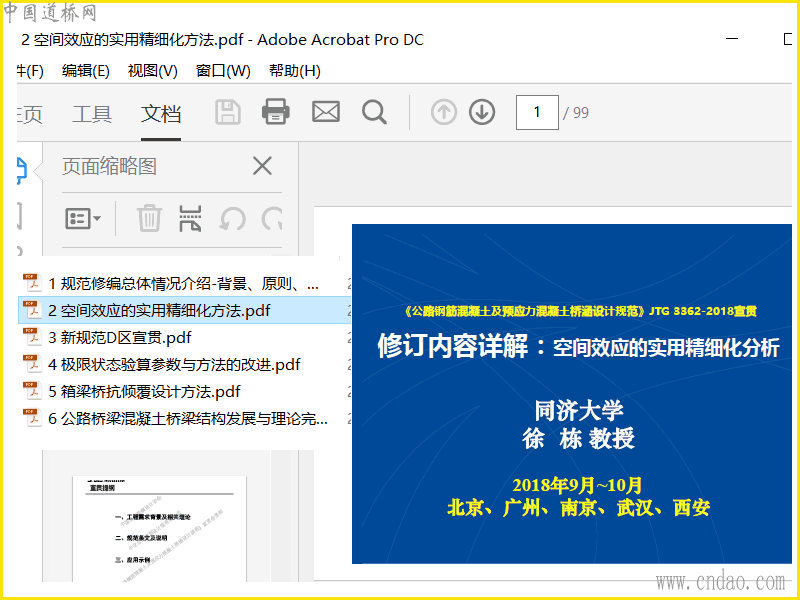Image resolution: width=800 pixels, height=600 pixels.
Task: Open the 编辑(E) menu
Action: pos(86,71)
